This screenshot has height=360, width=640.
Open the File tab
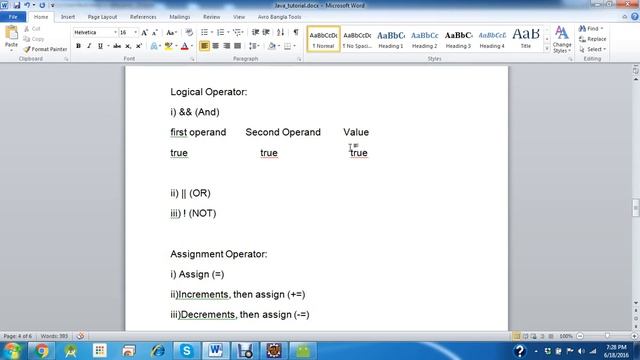[x=13, y=17]
